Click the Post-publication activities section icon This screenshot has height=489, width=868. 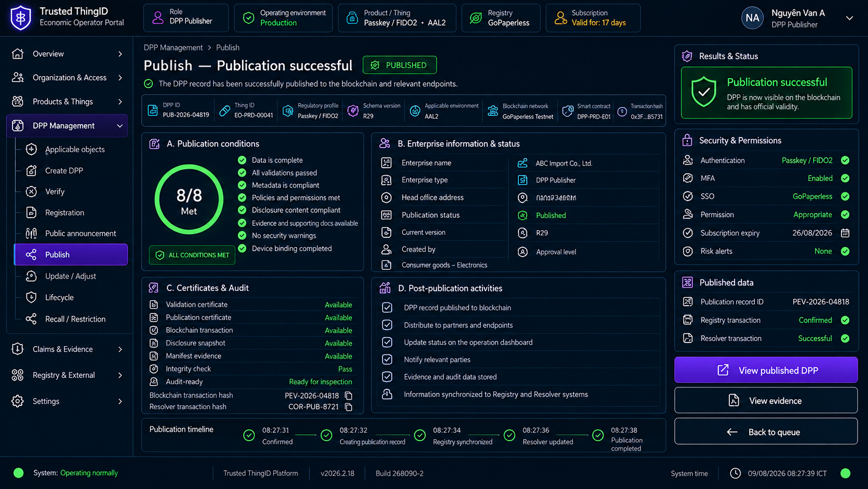(385, 288)
